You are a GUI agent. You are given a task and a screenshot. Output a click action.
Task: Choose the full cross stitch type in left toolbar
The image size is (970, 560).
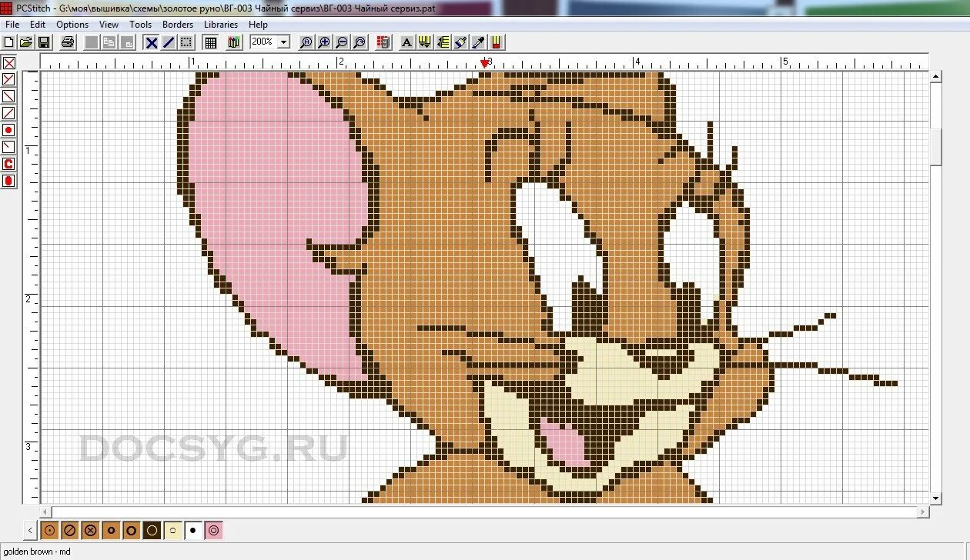pos(9,63)
